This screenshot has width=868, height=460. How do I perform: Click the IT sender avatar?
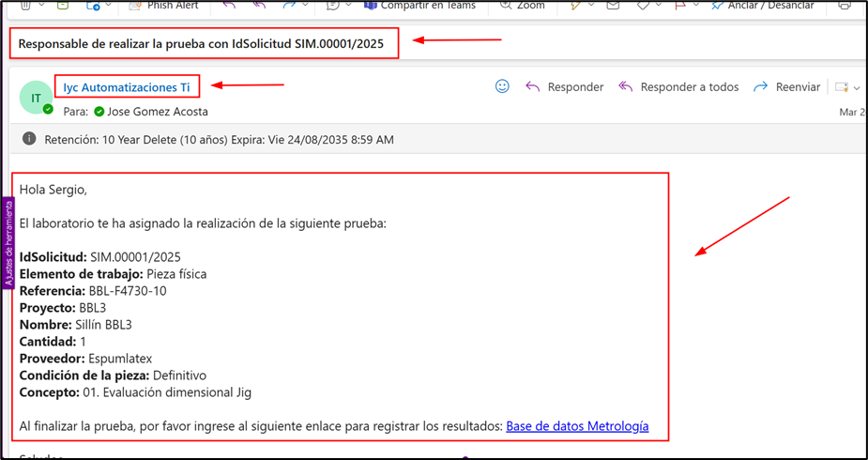click(36, 97)
